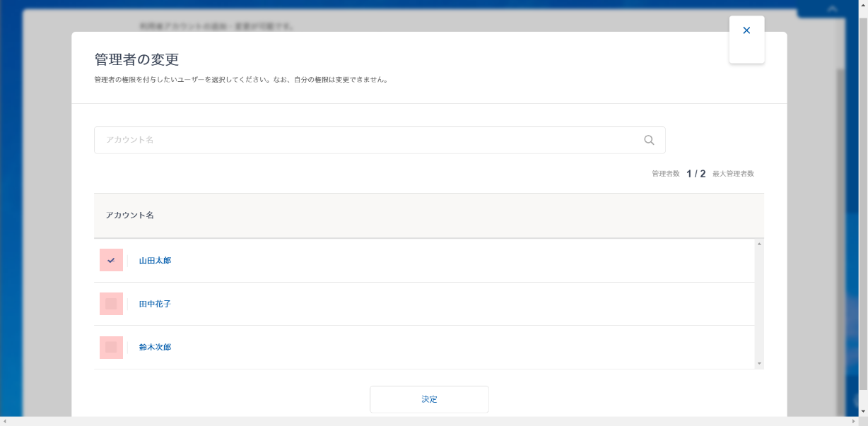Screen dimensions: 868x426
Task: Open the 田中花子 account link
Action: pyautogui.click(x=155, y=304)
